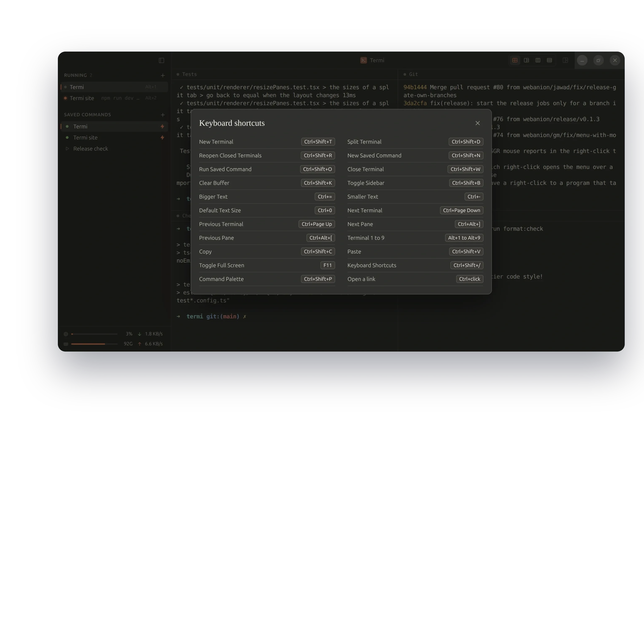
Task: Select the columns pane layout icon
Action: tap(538, 60)
